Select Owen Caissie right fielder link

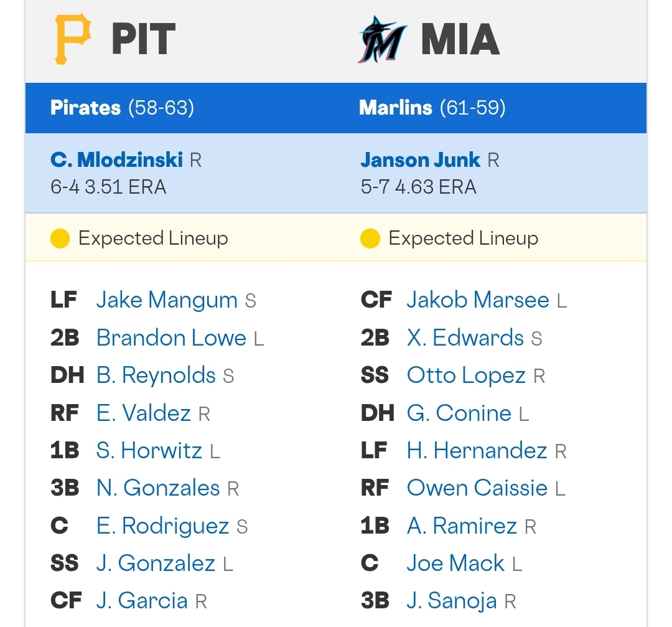pyautogui.click(x=477, y=488)
